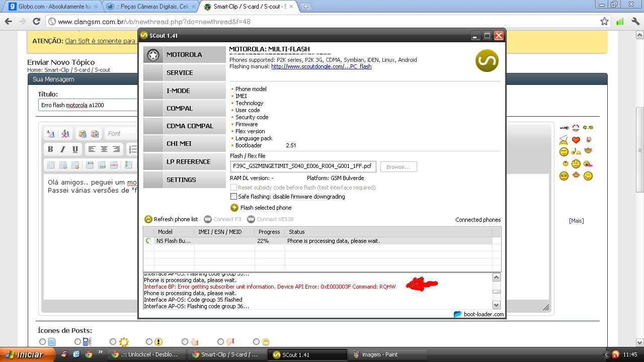Open a new Chrome tab
Viewport: 644px width, 362px height.
[305, 7]
